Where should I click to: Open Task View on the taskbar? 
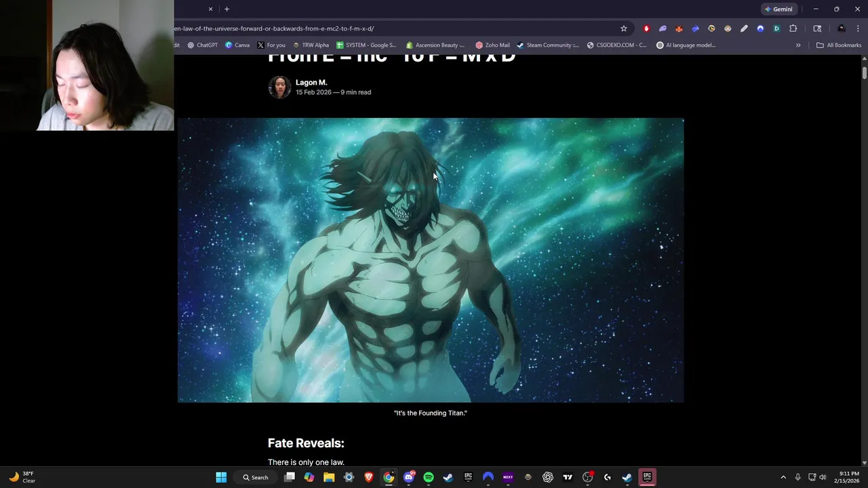point(290,477)
